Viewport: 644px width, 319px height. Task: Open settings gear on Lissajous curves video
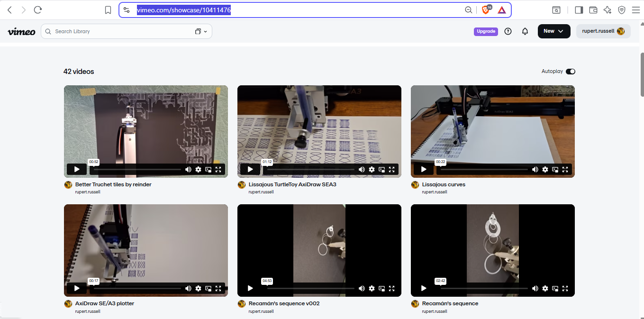pos(545,169)
